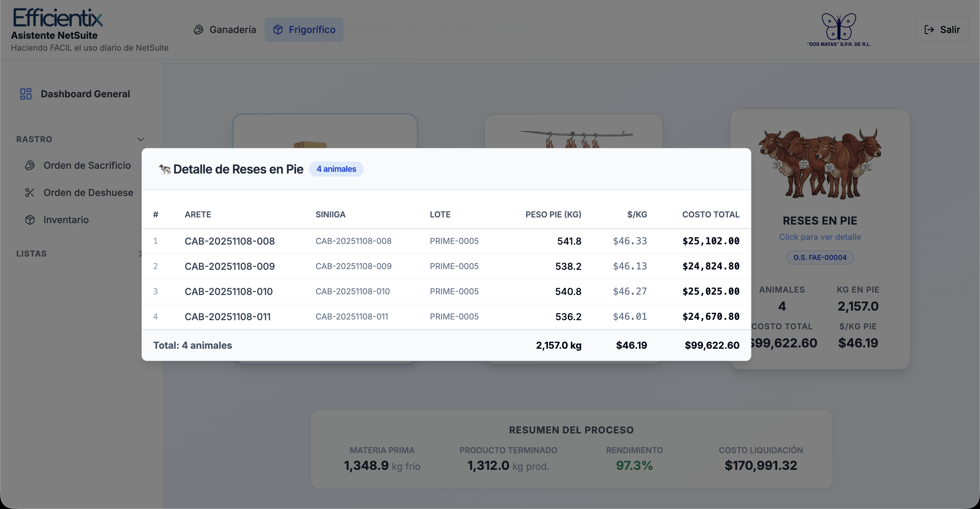Click the Salir logout arrow icon

coord(929,30)
